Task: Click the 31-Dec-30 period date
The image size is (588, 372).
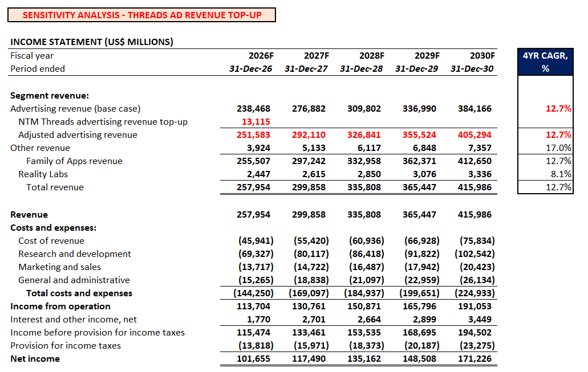Action: (x=472, y=68)
